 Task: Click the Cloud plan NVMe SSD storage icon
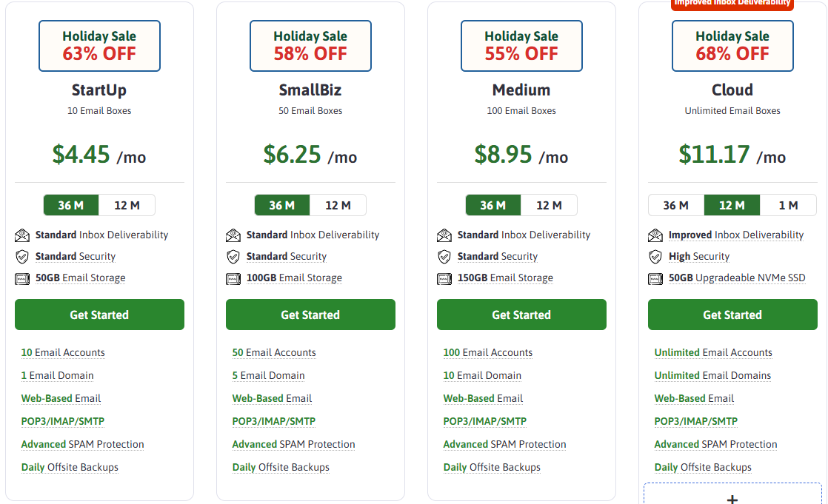[x=655, y=279]
